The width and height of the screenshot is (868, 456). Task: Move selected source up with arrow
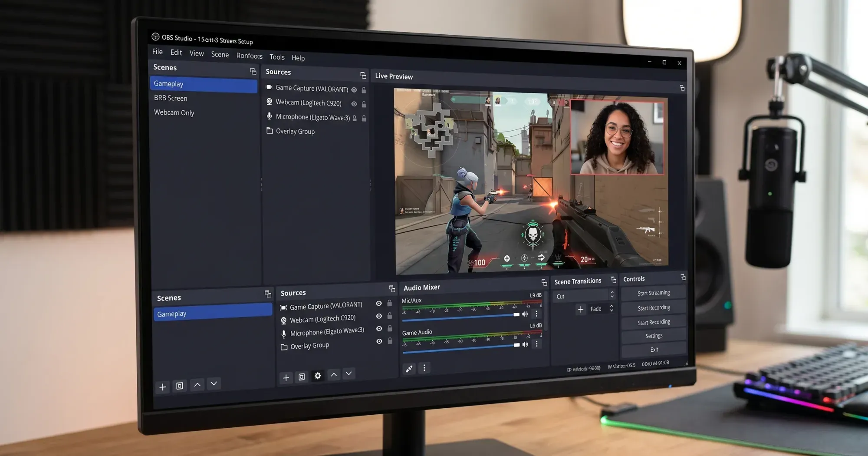point(334,374)
